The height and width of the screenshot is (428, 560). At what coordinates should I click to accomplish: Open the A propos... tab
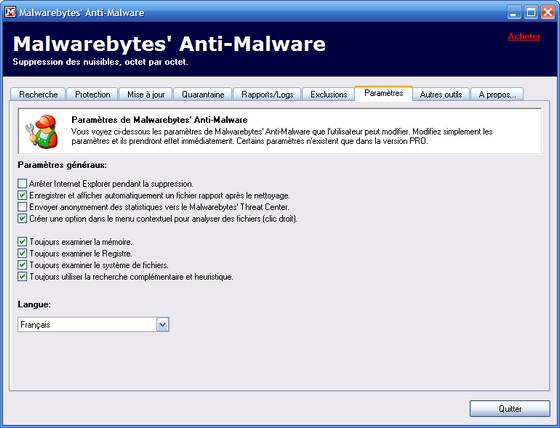tap(497, 94)
